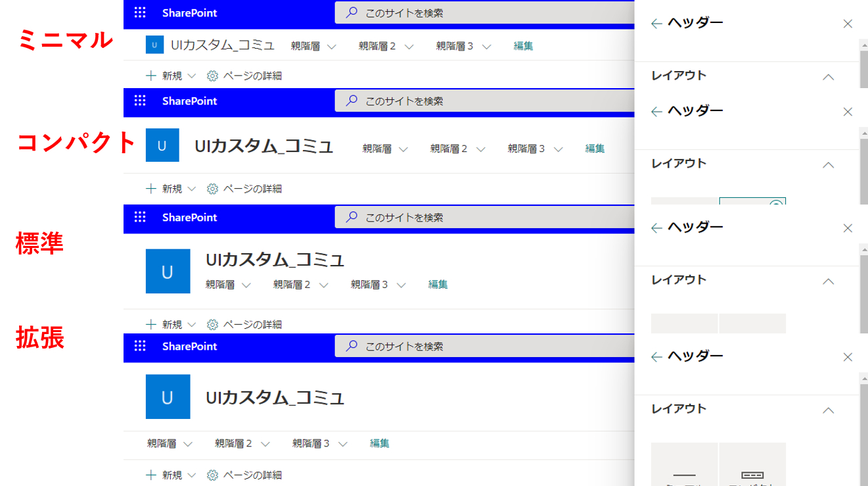Close the ヘッダー panel in the 標準 row
Screen dimensions: 868x486
(848, 228)
